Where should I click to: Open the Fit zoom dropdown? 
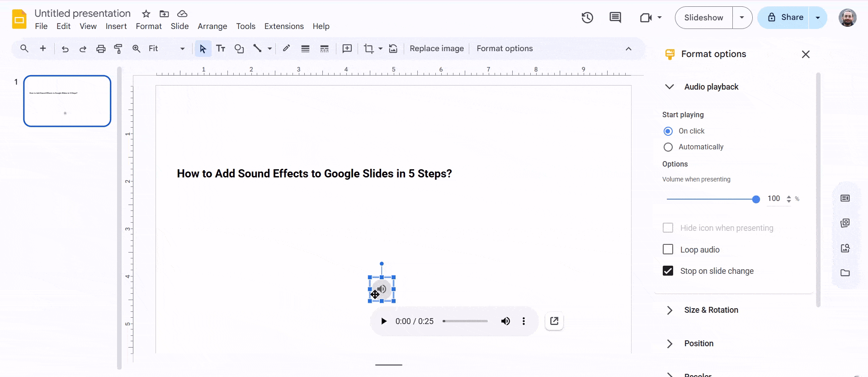pyautogui.click(x=166, y=49)
